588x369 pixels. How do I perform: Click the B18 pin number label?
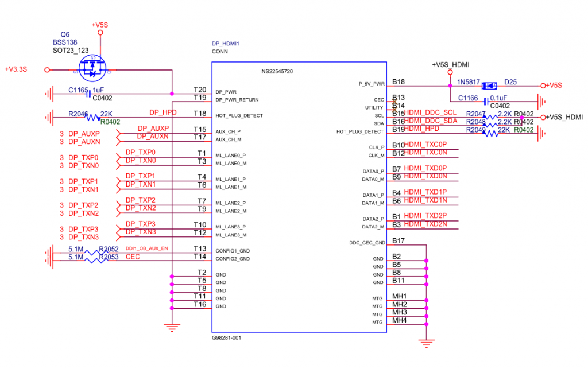click(399, 82)
